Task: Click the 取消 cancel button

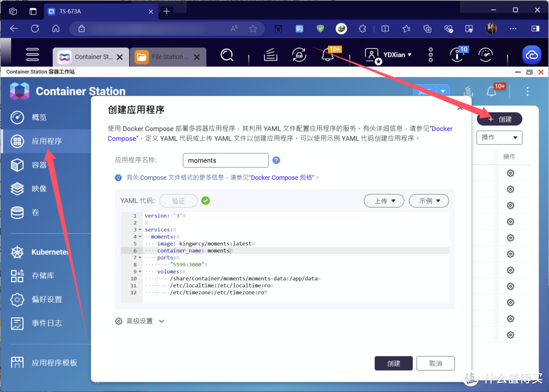Action: pyautogui.click(x=435, y=364)
